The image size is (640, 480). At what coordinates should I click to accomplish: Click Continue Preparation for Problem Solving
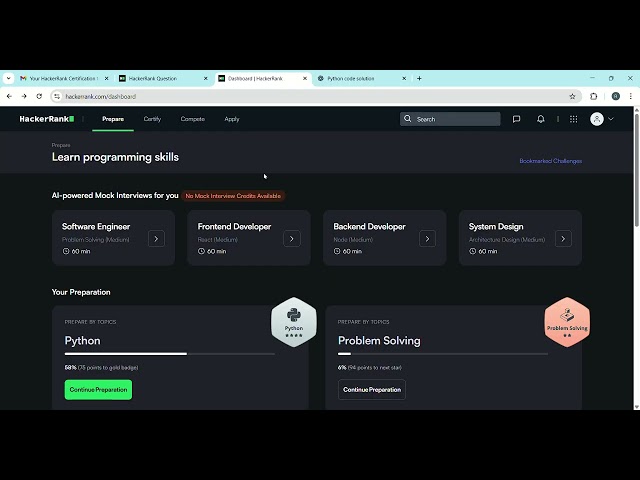pos(372,389)
